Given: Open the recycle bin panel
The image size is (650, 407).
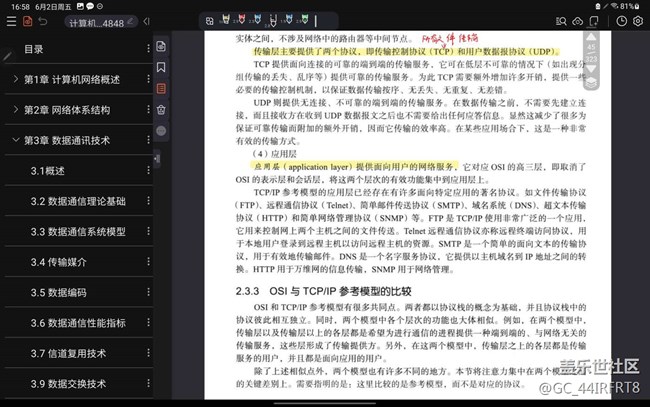Looking at the screenshot, I should coord(161,109).
